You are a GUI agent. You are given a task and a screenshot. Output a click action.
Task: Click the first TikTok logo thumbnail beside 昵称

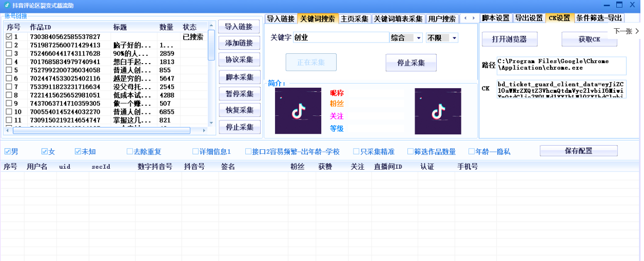(x=298, y=111)
